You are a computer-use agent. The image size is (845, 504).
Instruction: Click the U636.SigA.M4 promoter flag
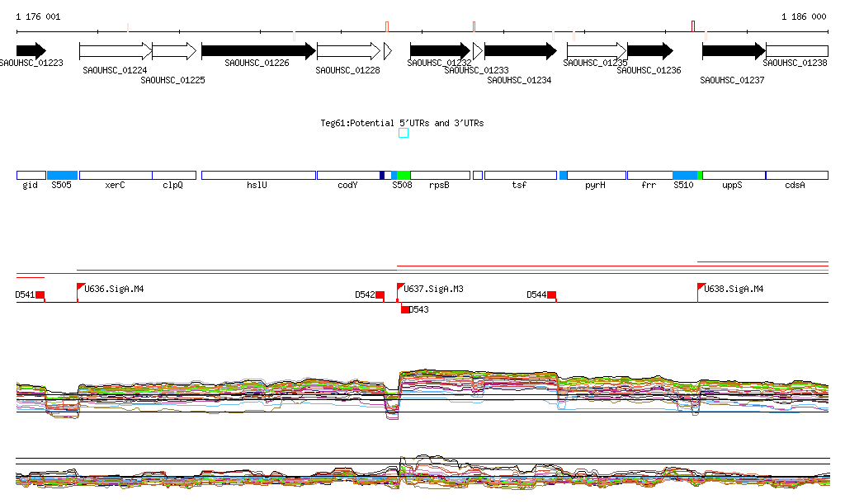81,287
